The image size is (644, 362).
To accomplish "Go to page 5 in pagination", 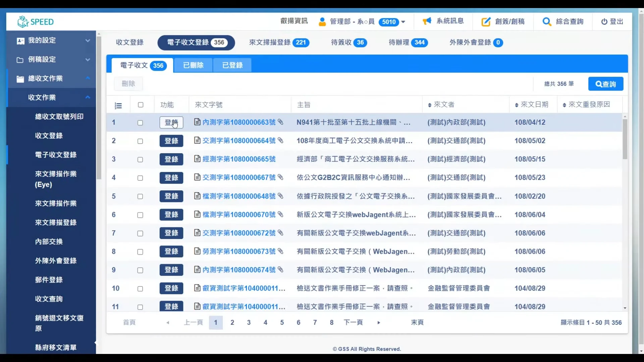I will pyautogui.click(x=282, y=322).
